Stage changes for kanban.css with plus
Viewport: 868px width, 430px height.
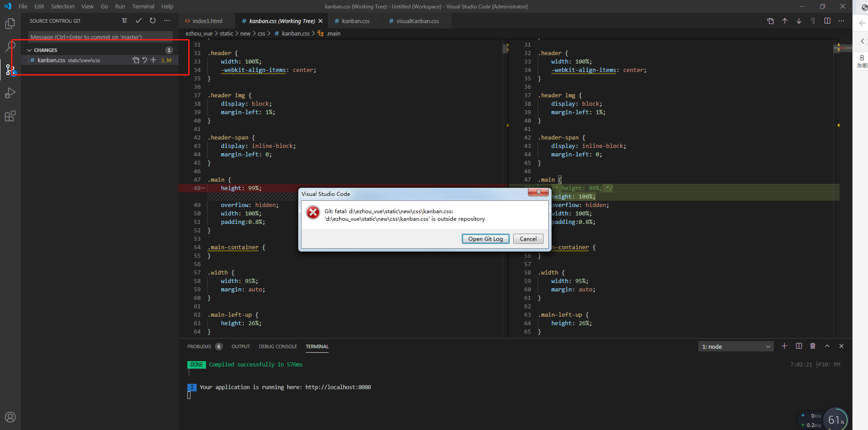(x=153, y=60)
